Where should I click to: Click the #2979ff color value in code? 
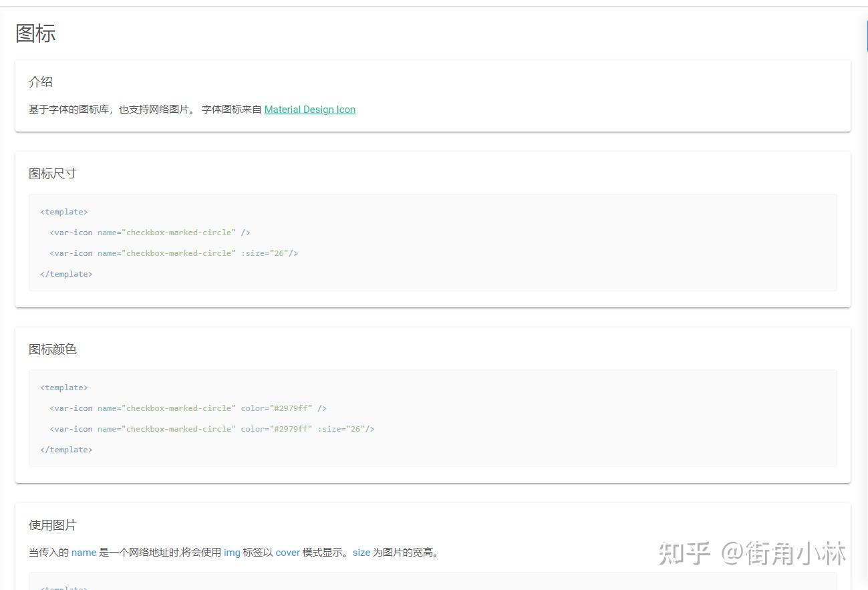click(292, 408)
